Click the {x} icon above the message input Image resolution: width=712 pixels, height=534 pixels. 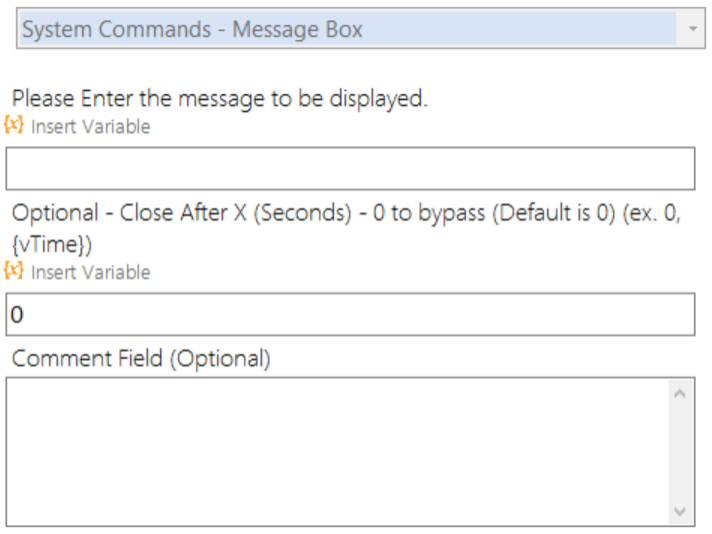tap(14, 124)
